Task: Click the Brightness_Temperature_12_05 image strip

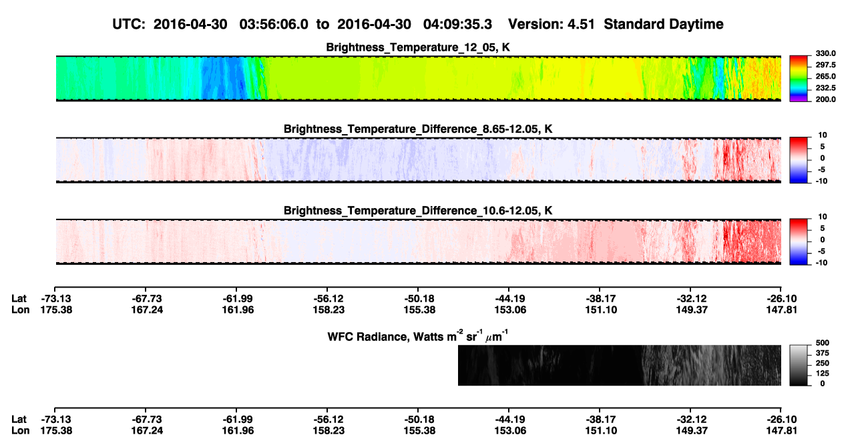Action: coord(419,78)
